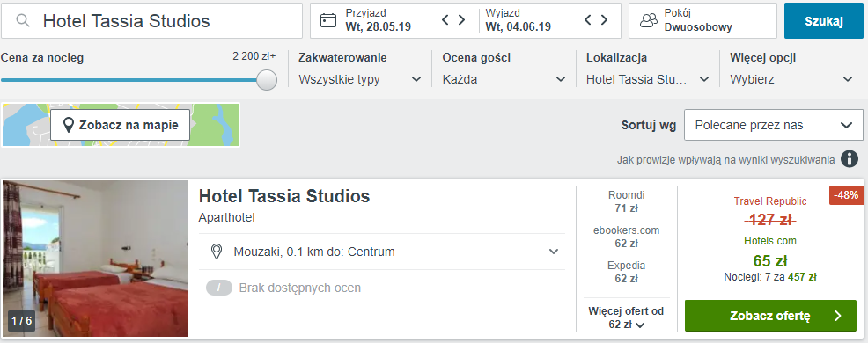
Task: Click the commission info icon
Action: (850, 159)
